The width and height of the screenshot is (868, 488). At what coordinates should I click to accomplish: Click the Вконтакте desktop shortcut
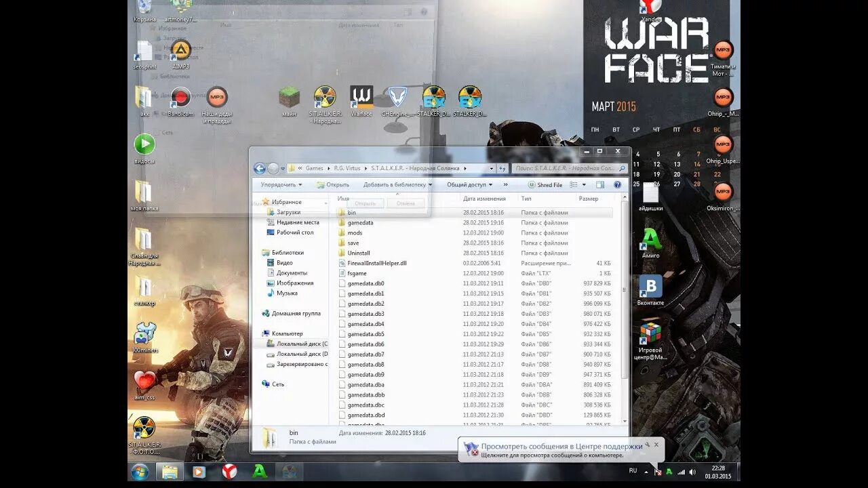pos(650,290)
